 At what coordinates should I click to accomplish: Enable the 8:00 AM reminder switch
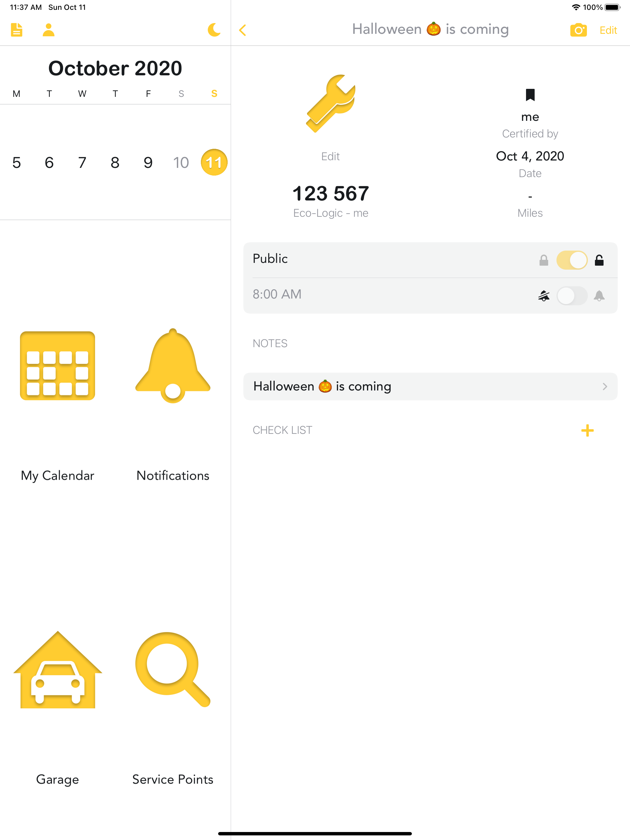[x=572, y=295]
